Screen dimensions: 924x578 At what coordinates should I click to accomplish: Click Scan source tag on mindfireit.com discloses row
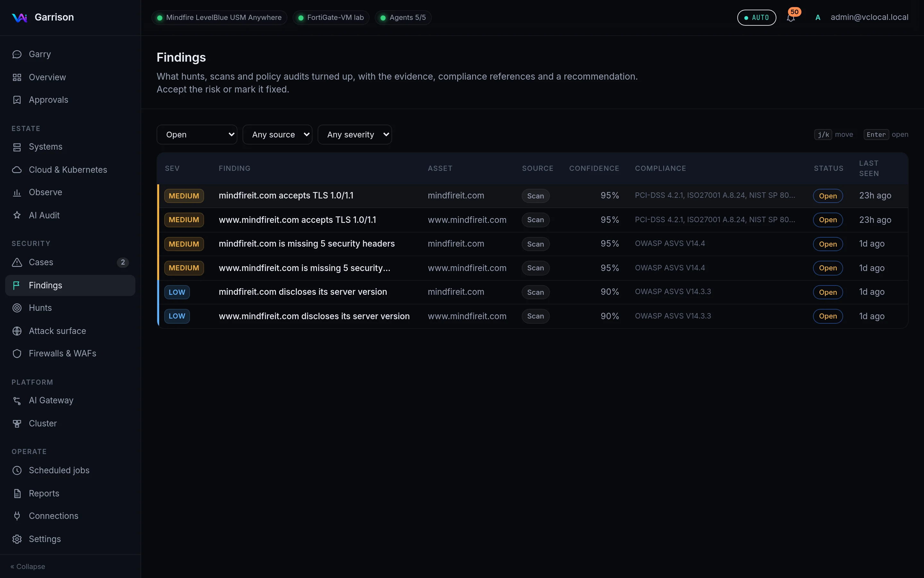[535, 292]
